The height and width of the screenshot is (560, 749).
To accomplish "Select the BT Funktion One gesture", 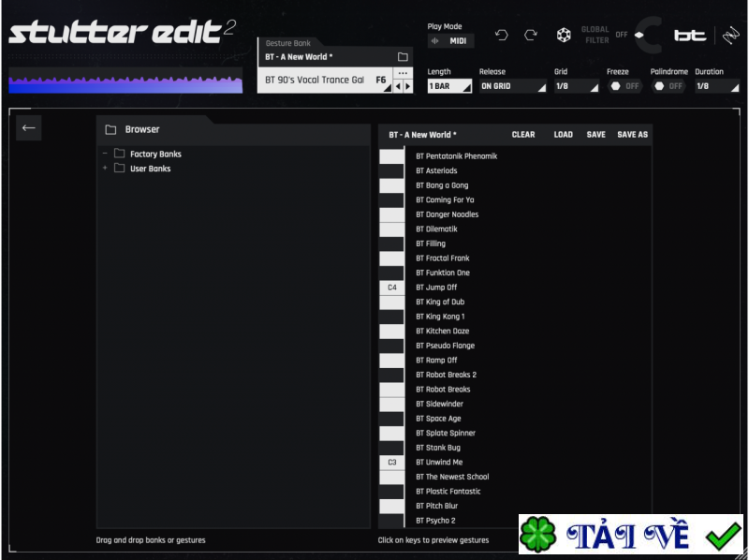I will point(442,273).
